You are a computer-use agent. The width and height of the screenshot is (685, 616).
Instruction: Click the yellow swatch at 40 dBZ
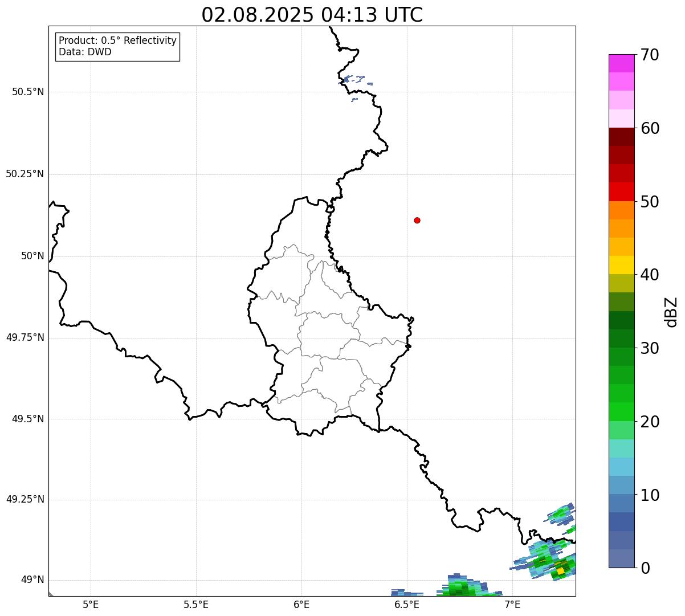click(x=621, y=265)
